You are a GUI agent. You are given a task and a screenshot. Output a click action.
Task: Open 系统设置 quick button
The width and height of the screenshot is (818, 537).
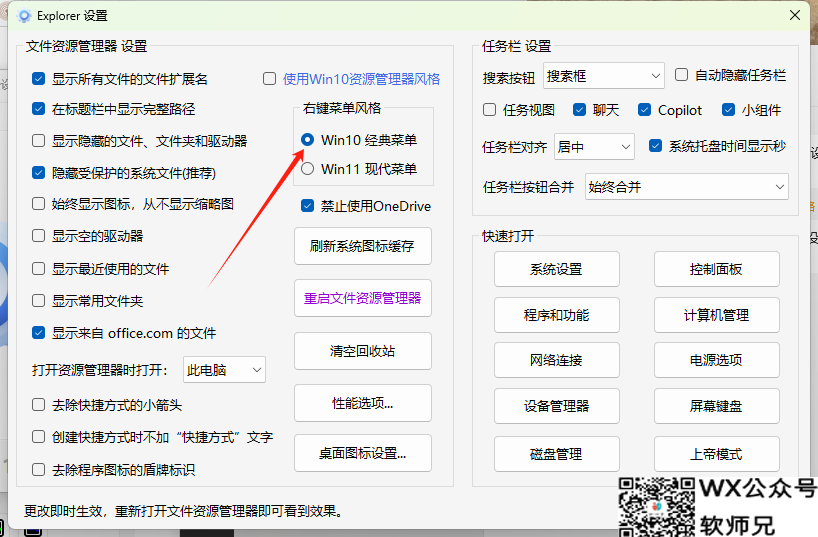(x=557, y=269)
